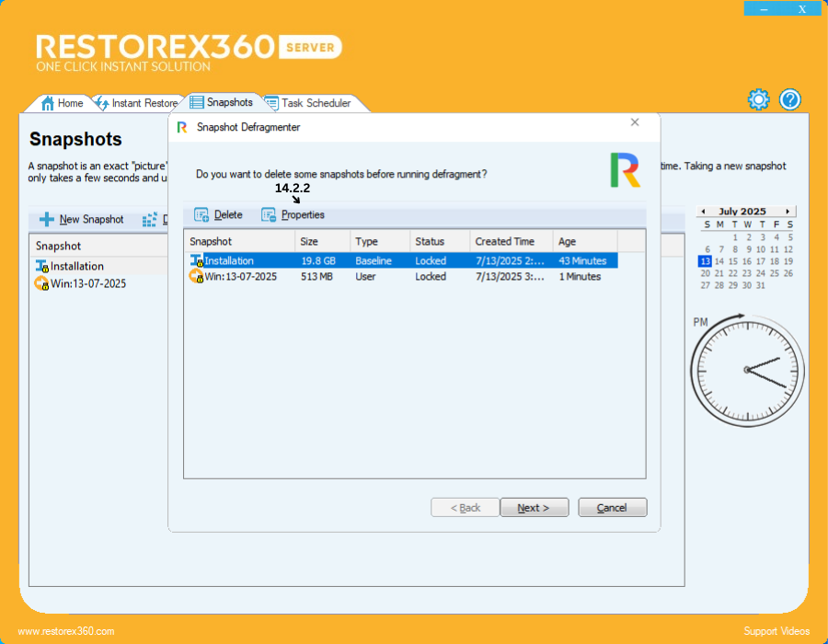Image resolution: width=828 pixels, height=644 pixels.
Task: Select Win:13-07-2025 in the background Snapshots list
Action: 88,283
